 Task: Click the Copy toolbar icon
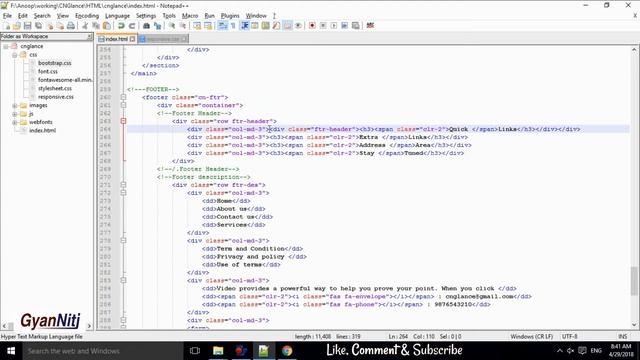tap(96, 26)
